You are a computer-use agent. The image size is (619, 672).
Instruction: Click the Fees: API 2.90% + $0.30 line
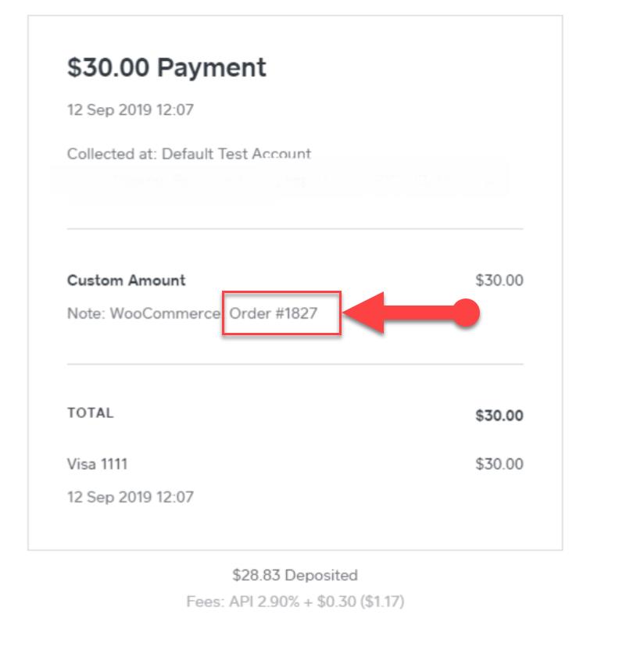point(295,602)
